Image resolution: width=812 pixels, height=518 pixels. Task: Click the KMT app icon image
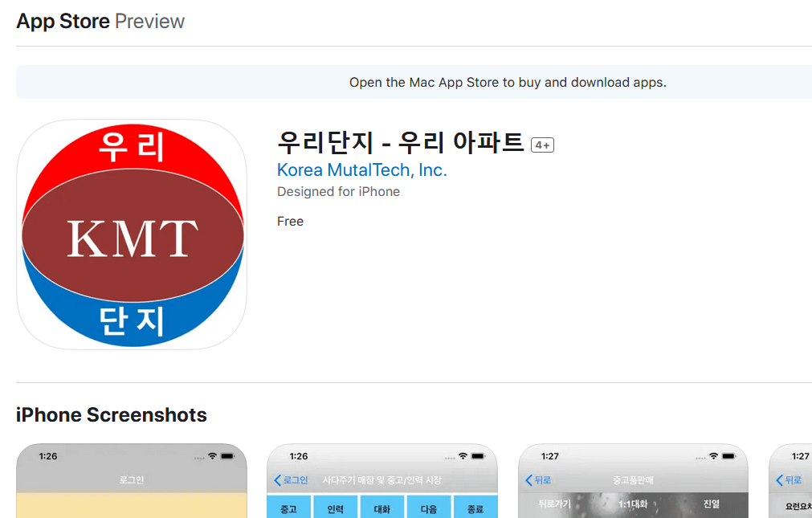click(132, 235)
